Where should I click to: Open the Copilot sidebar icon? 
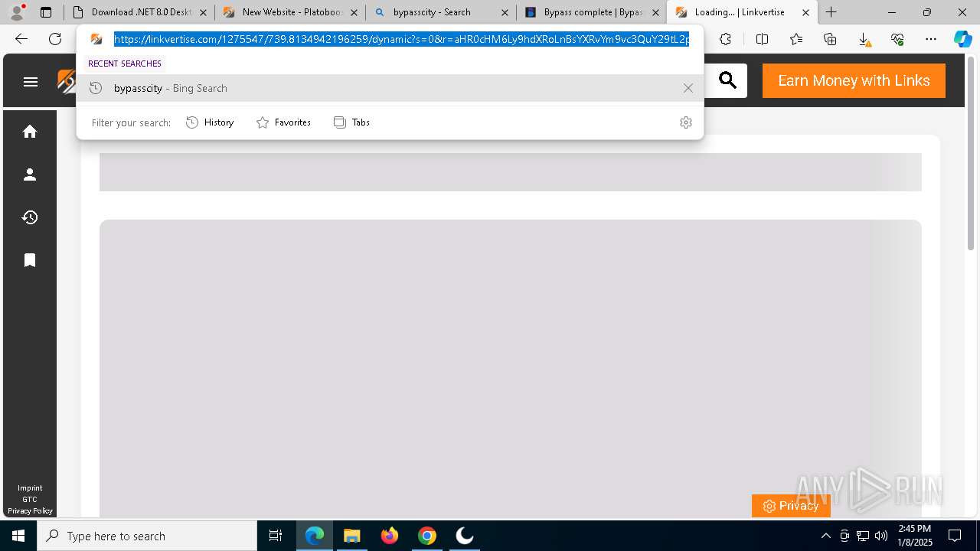[x=962, y=39]
